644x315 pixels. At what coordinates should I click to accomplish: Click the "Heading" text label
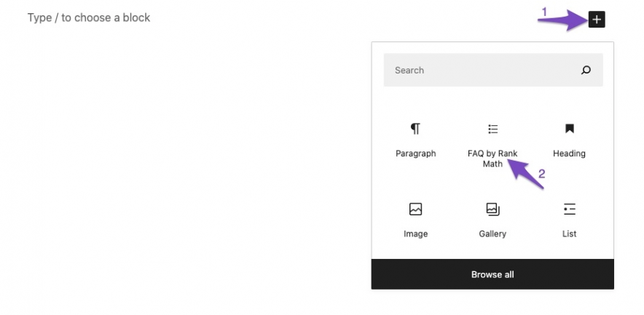pyautogui.click(x=569, y=153)
